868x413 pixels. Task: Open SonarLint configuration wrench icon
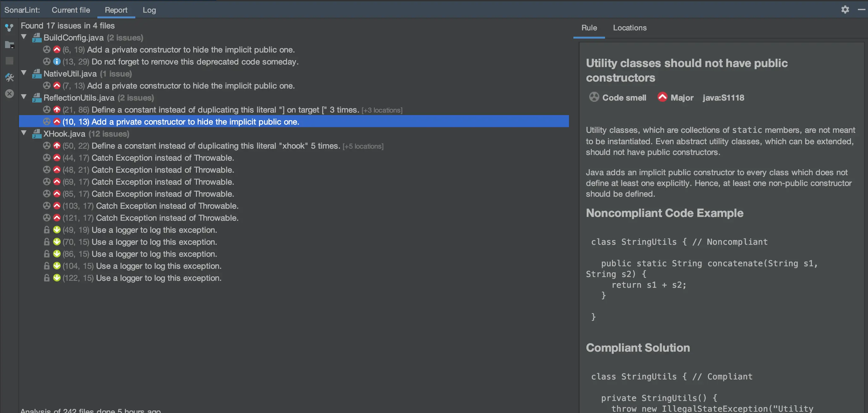coord(9,77)
